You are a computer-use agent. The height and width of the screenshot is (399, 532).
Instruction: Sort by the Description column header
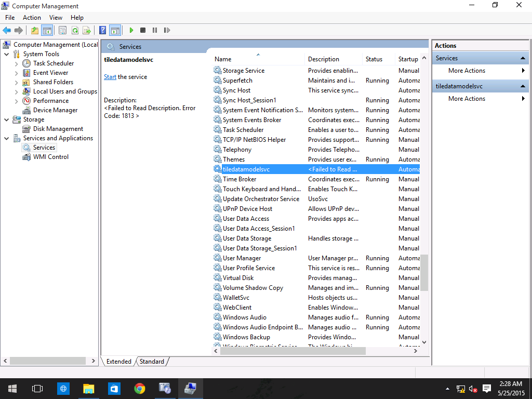point(333,59)
